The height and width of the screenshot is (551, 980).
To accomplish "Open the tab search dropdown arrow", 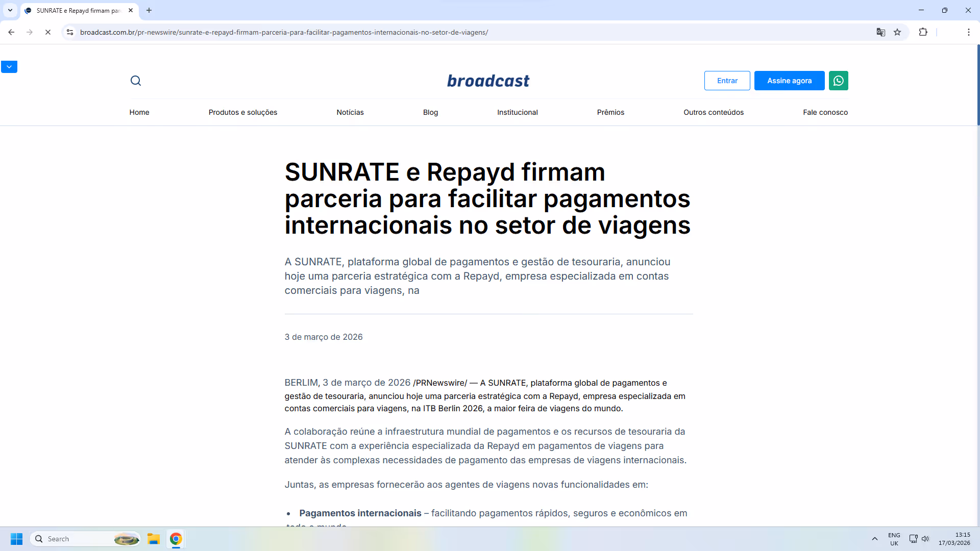I will (x=10, y=10).
